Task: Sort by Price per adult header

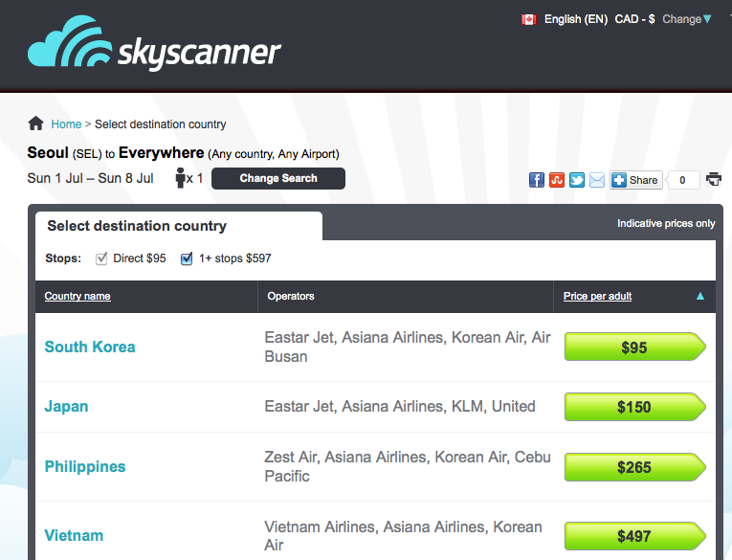Action: 597,296
